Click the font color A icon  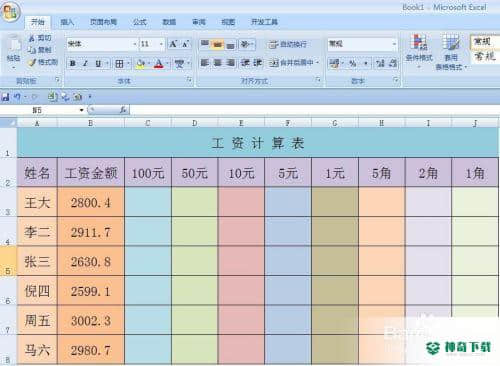tap(159, 63)
